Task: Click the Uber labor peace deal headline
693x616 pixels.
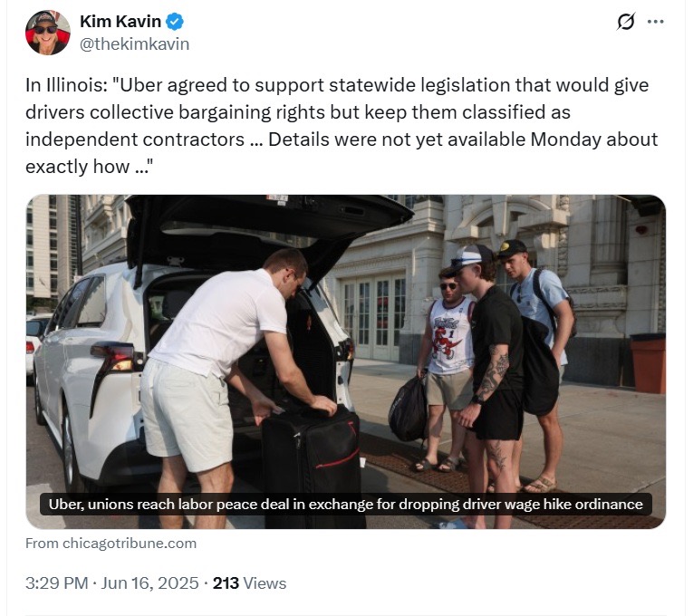Action: click(346, 505)
